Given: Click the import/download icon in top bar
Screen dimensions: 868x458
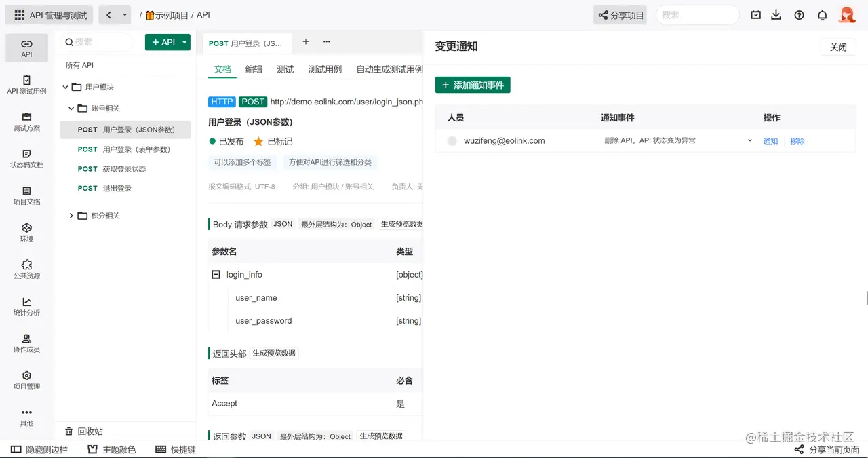Looking at the screenshot, I should click(776, 14).
